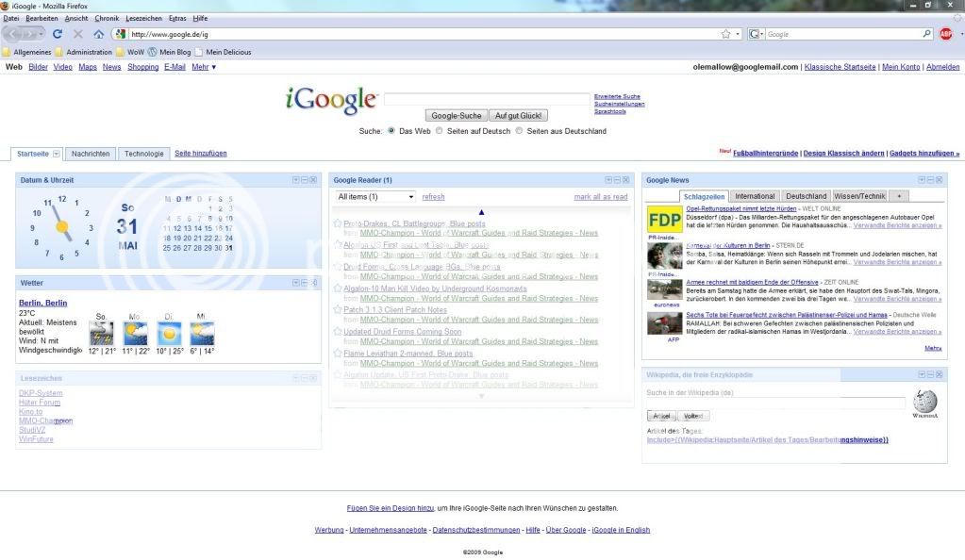This screenshot has height=560, width=965.
Task: Go to homepage using the home icon
Action: click(100, 34)
